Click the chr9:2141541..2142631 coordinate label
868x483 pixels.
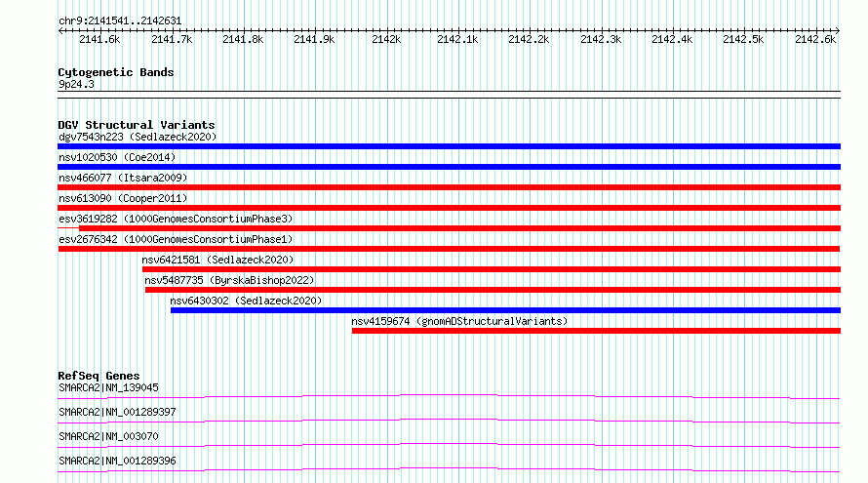[120, 21]
